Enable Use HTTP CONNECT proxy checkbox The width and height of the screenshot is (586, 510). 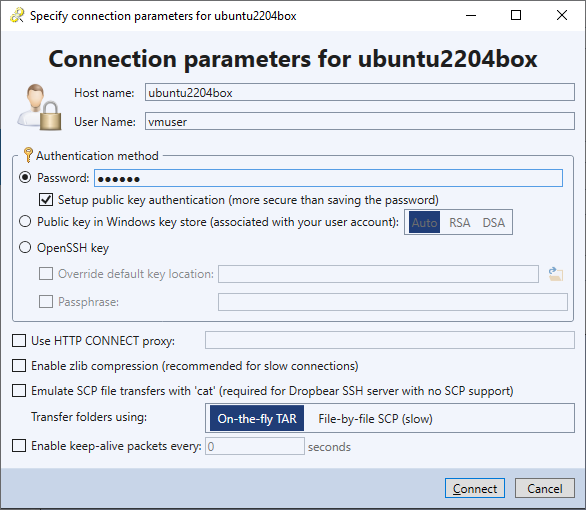pyautogui.click(x=19, y=341)
